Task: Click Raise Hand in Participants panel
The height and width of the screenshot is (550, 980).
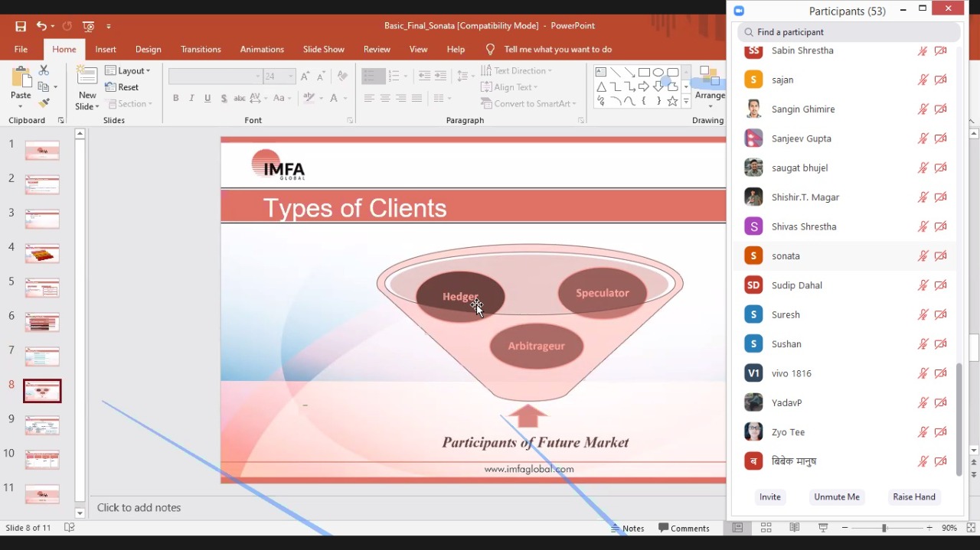Action: (x=914, y=497)
